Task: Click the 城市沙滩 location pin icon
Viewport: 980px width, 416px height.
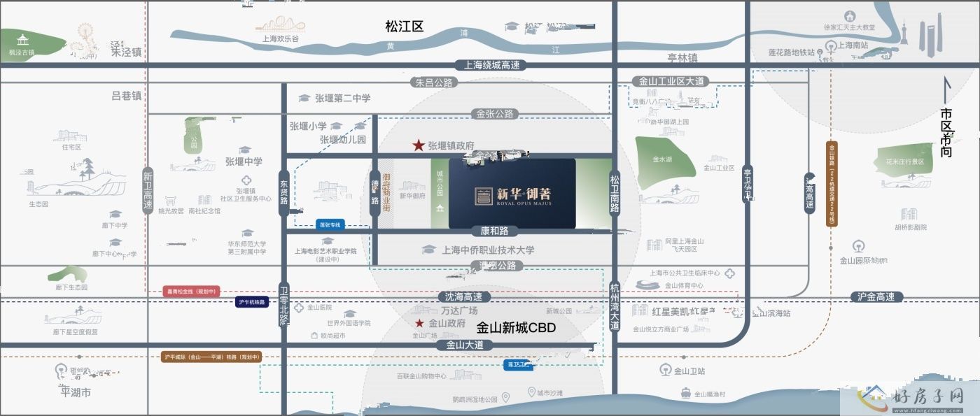Action: point(531,392)
